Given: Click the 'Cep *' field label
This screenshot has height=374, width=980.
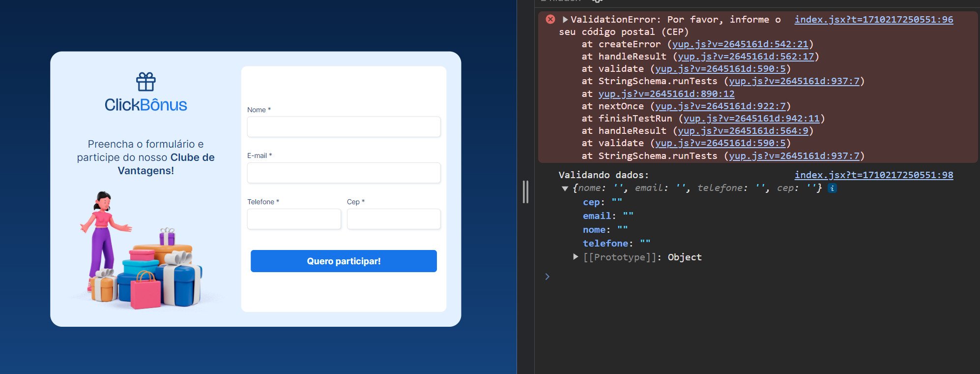Looking at the screenshot, I should point(356,202).
